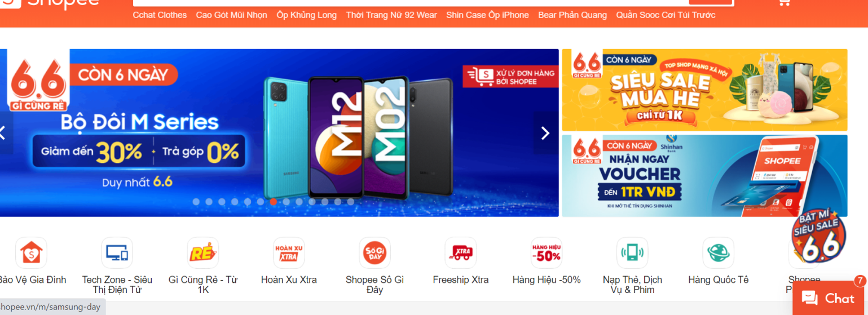Screen dimensions: 868x315
Task: Open the Nạp Thẻ, Dịch Vụ & Phim icon
Action: click(632, 252)
